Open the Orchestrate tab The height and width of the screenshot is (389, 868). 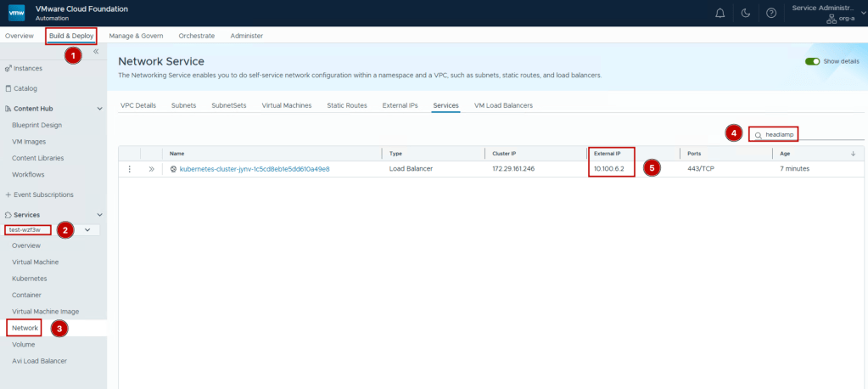197,36
